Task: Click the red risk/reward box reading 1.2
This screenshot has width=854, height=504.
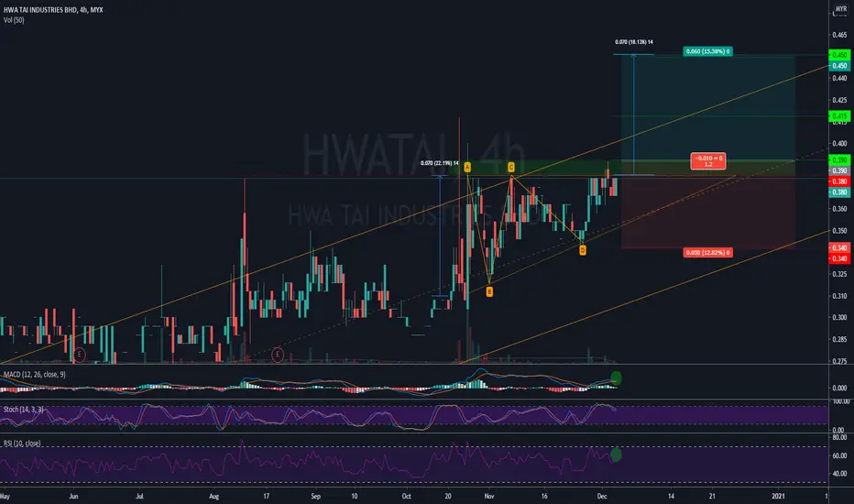Action: click(708, 161)
